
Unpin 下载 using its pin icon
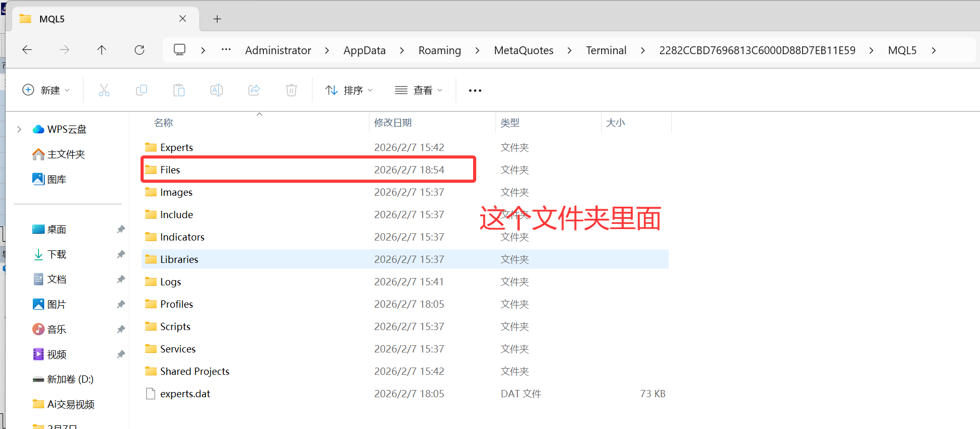[121, 254]
